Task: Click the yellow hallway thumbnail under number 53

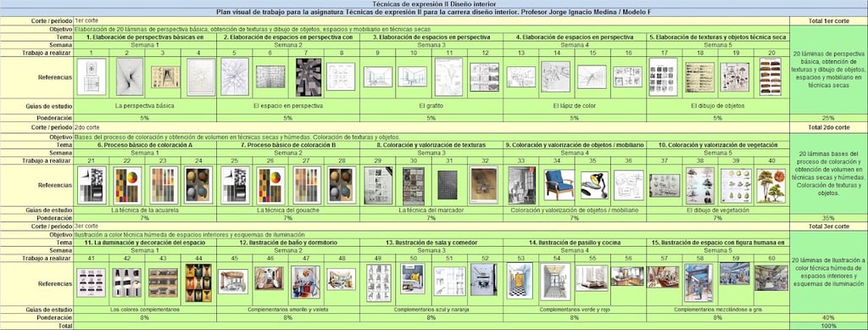Action: pyautogui.click(x=520, y=281)
